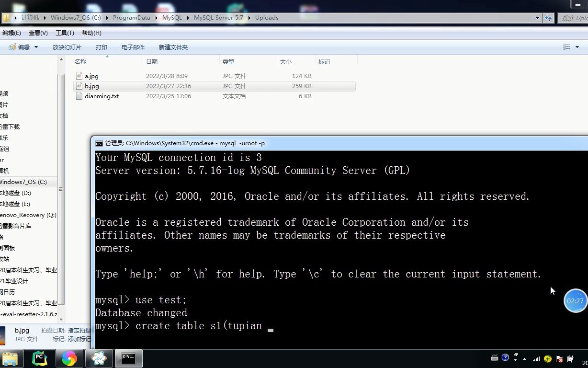Viewport: 588px width, 368px height.
Task: Show hidden tray icons arrow
Action: pos(525,358)
